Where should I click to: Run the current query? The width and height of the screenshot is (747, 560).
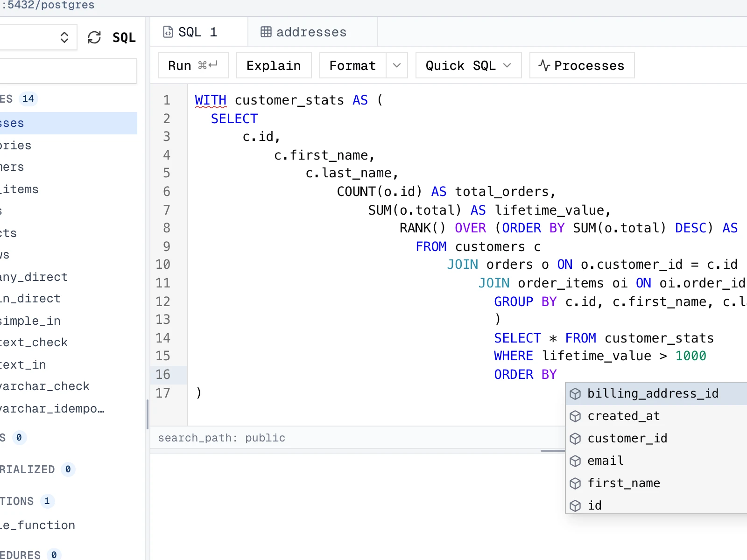point(192,65)
